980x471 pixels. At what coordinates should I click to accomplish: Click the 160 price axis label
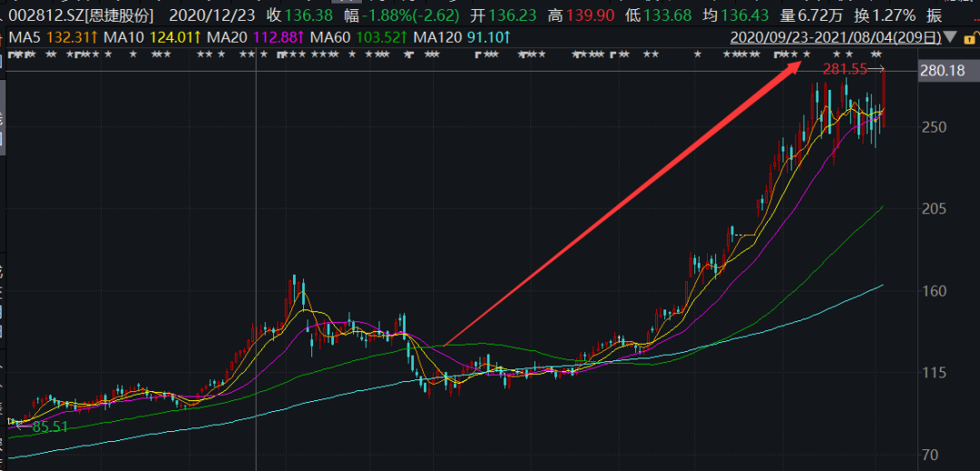935,290
